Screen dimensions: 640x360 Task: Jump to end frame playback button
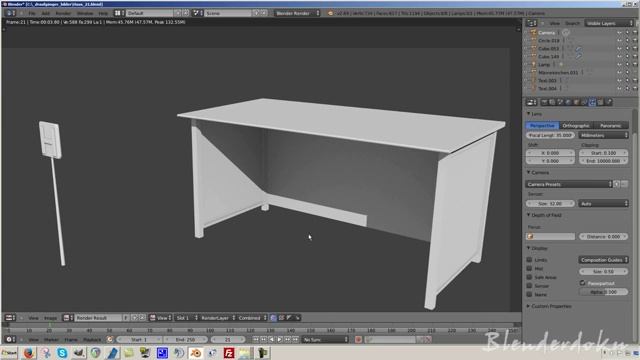[296, 339]
